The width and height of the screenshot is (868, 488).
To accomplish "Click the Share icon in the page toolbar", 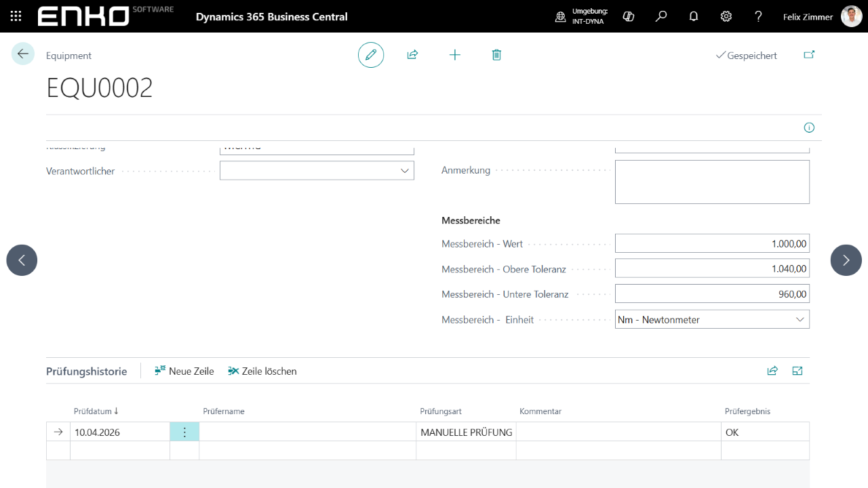I will pyautogui.click(x=412, y=55).
